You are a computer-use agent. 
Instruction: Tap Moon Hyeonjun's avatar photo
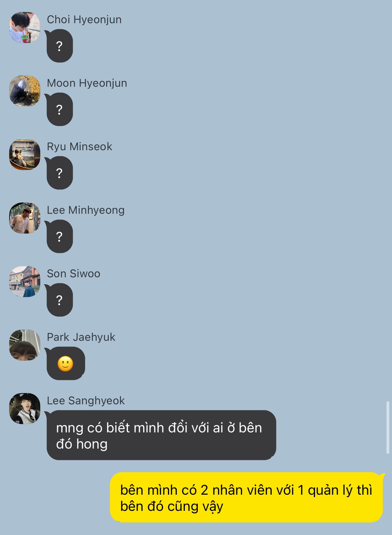(x=25, y=91)
